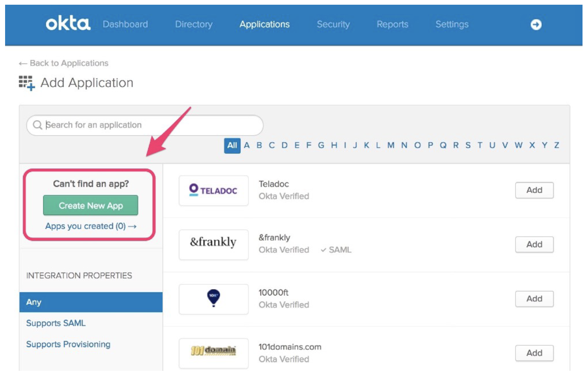Click the Create New App button
This screenshot has height=383, width=588.
tap(91, 205)
